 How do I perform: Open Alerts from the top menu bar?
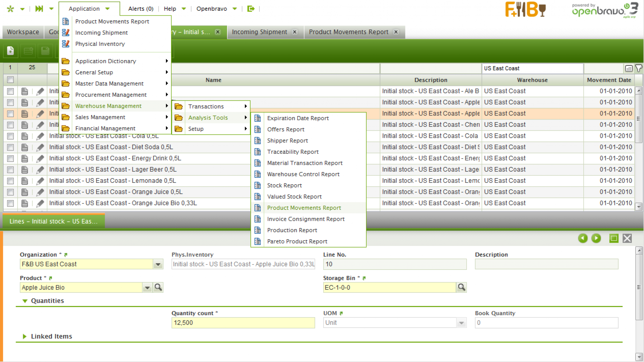(140, 8)
